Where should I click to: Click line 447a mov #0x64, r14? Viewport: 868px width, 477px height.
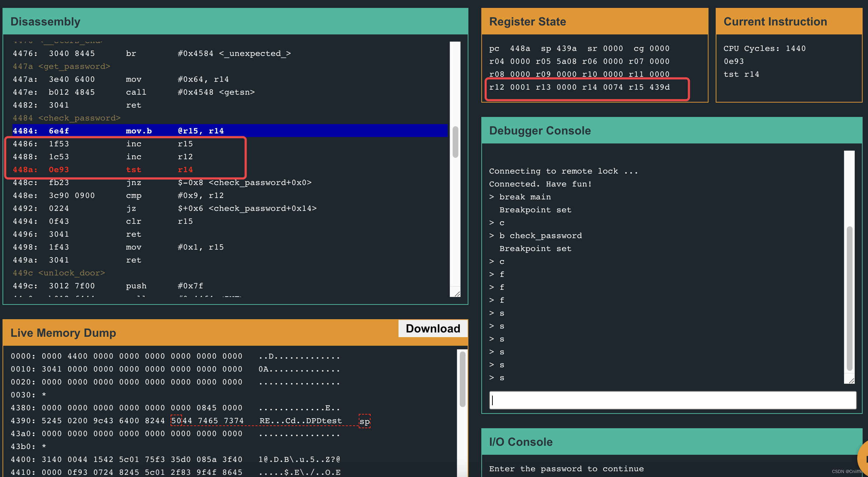[x=230, y=79]
